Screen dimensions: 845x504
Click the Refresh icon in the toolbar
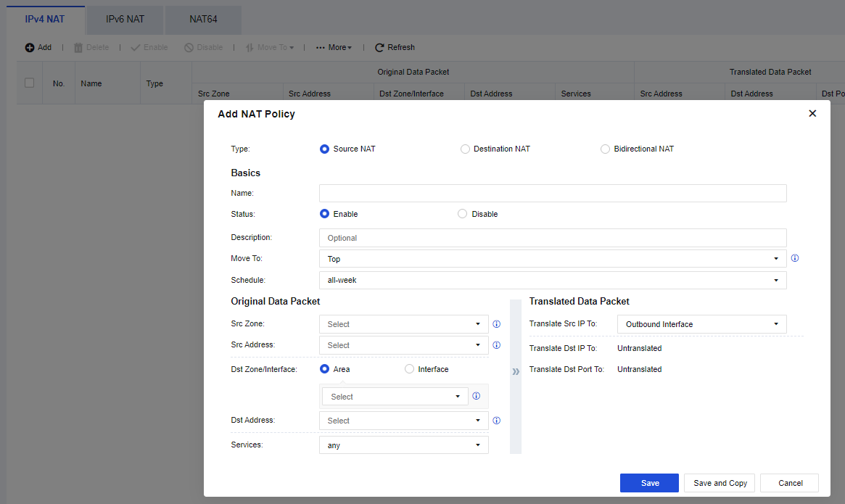pyautogui.click(x=379, y=48)
